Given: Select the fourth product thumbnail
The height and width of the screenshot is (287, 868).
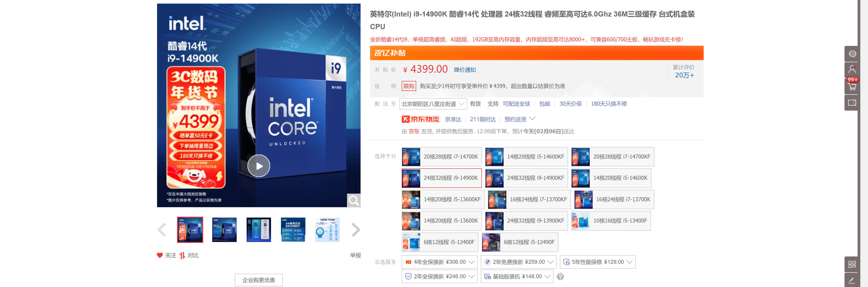Looking at the screenshot, I should [293, 230].
